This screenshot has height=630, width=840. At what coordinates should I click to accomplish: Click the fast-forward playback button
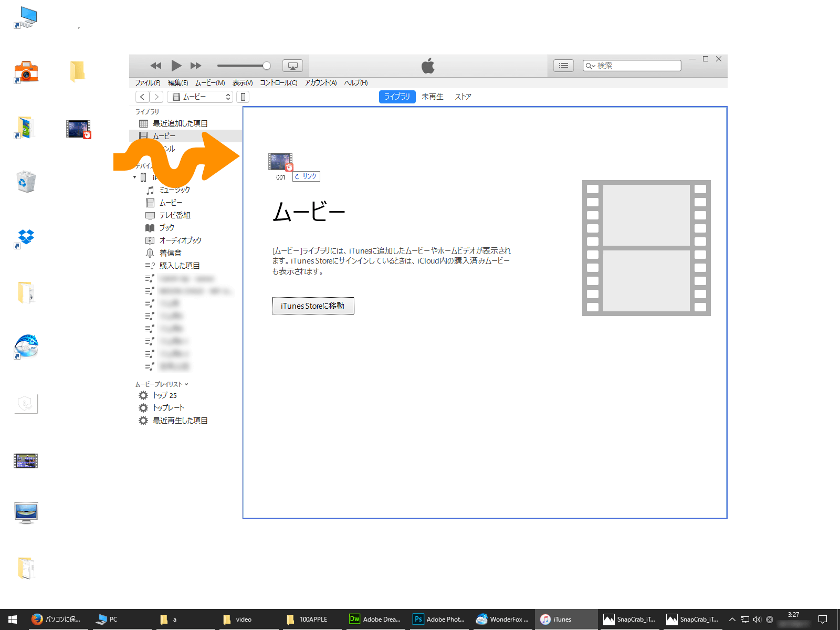pos(196,66)
